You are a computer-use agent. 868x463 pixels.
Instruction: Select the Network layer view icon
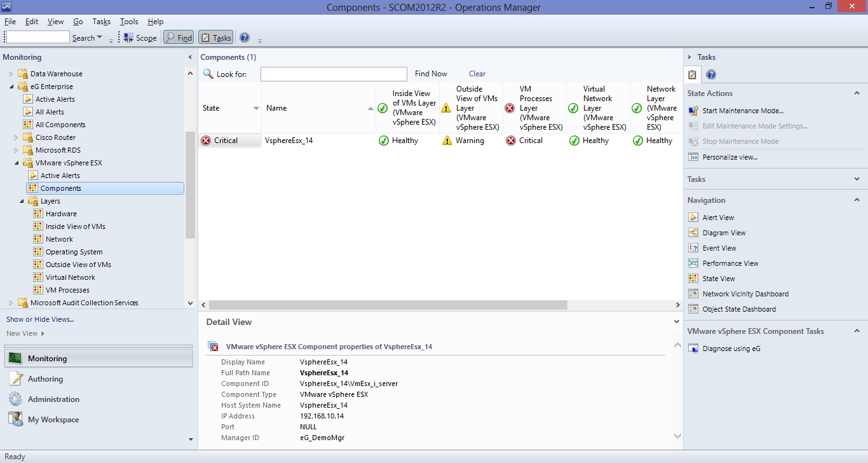click(38, 239)
